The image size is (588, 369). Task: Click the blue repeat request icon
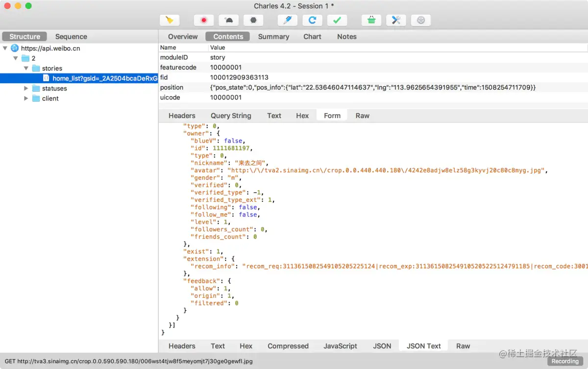[312, 20]
